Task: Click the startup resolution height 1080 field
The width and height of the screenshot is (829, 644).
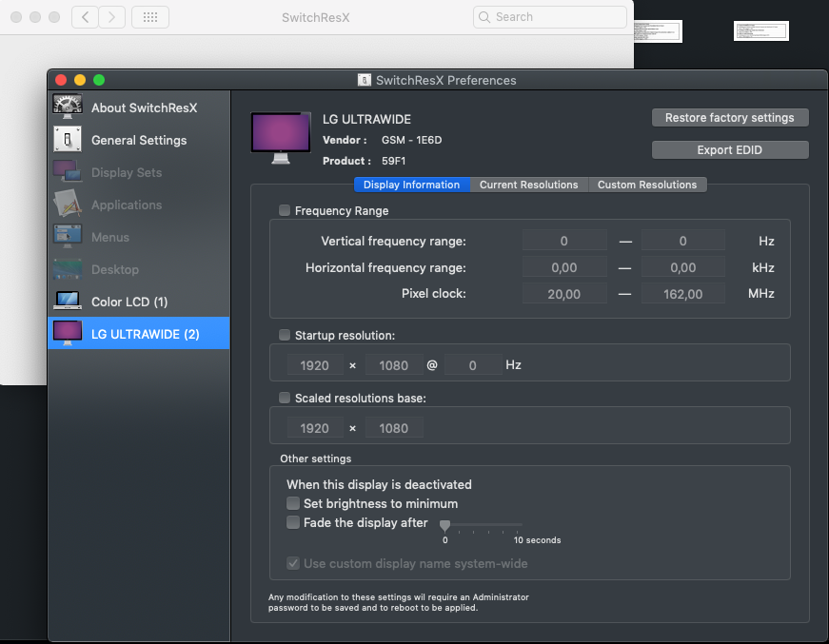Action: point(394,364)
